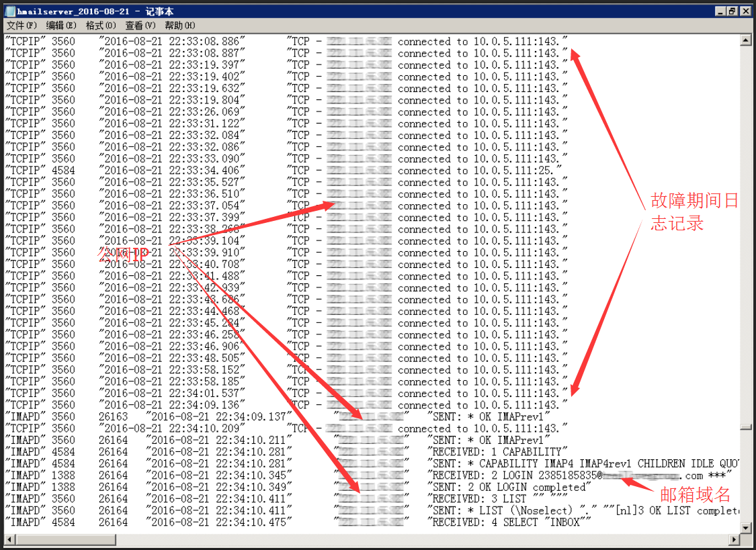Click the vertical scrollbar up arrow

pos(745,40)
